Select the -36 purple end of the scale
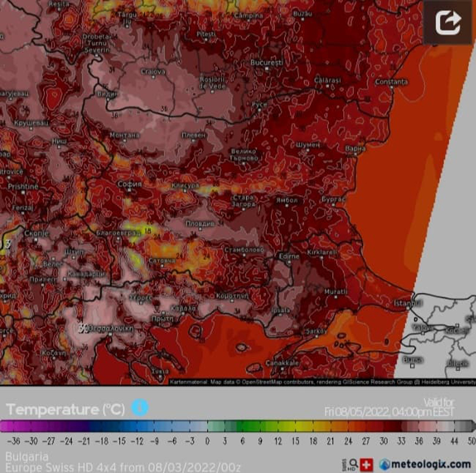Viewport: 476px width, 473px height. [6, 427]
